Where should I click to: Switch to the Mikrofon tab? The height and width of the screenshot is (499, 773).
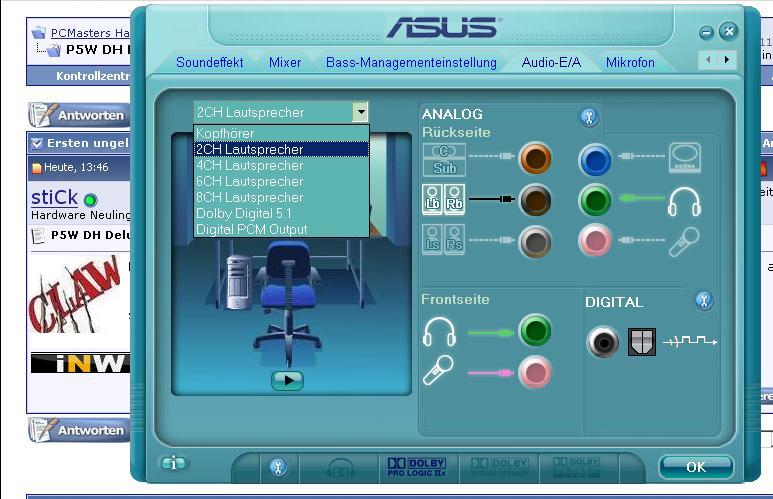(630, 63)
